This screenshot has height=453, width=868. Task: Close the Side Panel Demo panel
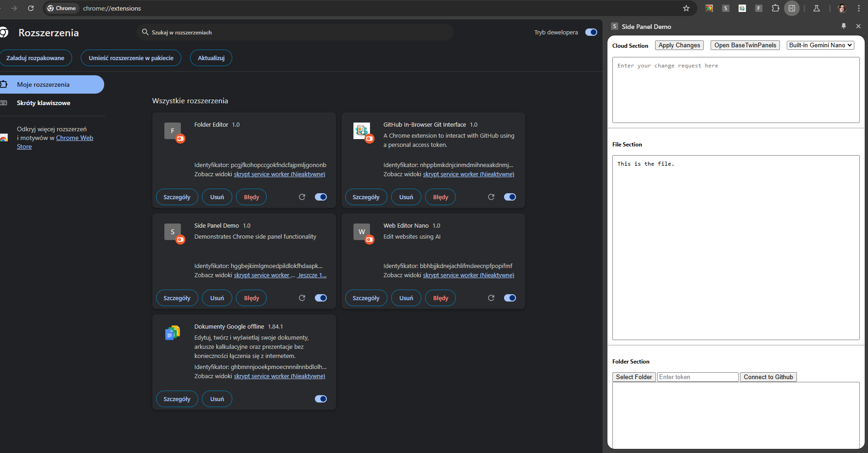858,26
